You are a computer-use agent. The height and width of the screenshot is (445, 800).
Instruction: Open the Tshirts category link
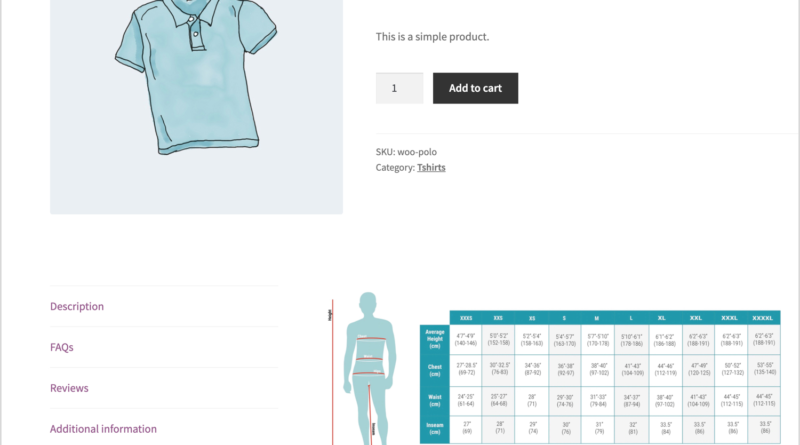pos(431,167)
